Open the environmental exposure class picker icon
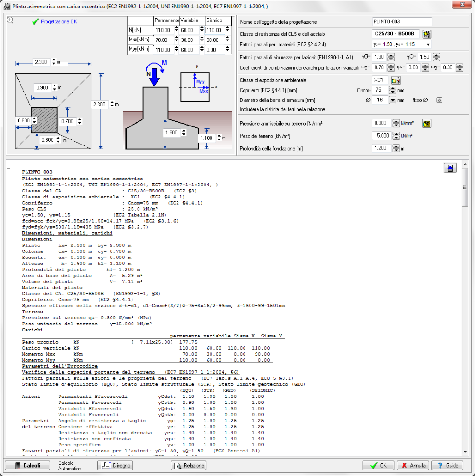Image resolution: width=475 pixels, height=476 pixels. [x=396, y=80]
